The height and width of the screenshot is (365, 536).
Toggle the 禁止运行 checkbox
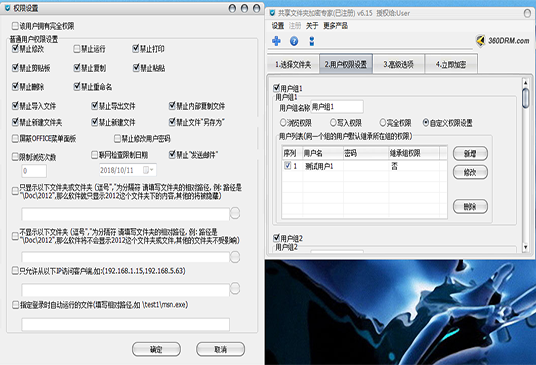[77, 49]
